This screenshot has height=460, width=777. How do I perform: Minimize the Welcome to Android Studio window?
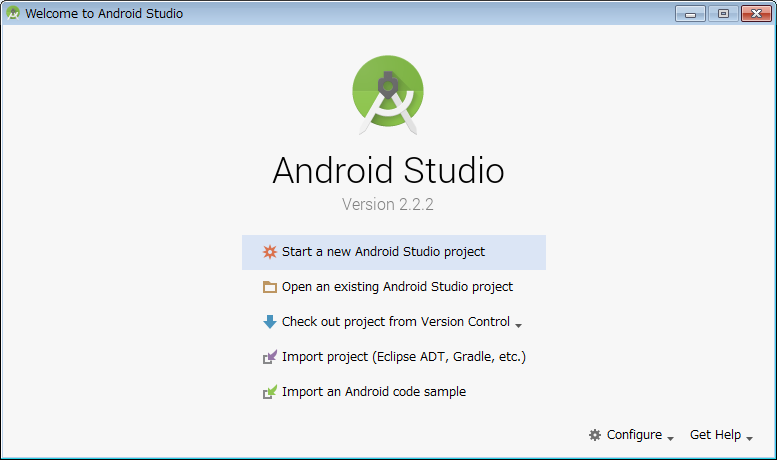(x=690, y=14)
